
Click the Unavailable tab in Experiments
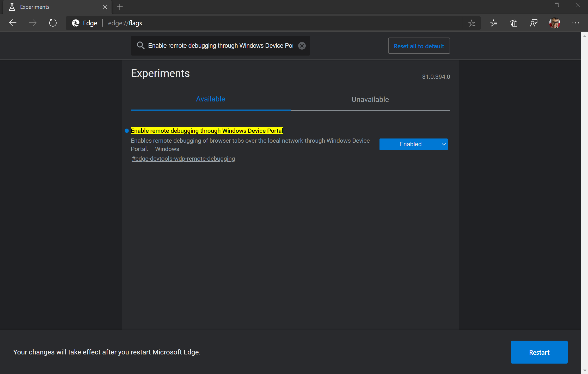369,99
